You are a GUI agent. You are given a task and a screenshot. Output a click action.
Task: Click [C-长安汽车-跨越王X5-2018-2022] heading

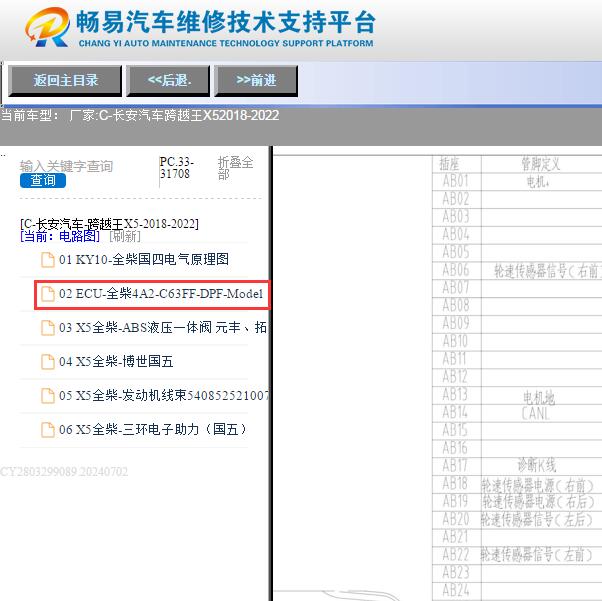pyautogui.click(x=109, y=224)
